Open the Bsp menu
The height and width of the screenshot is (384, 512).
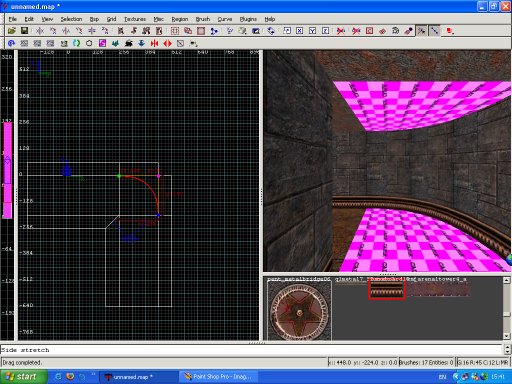[94, 19]
